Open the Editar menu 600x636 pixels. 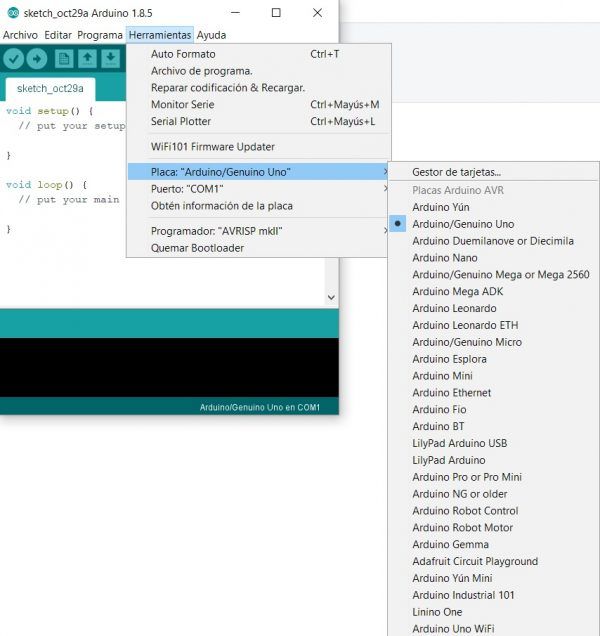[x=58, y=35]
